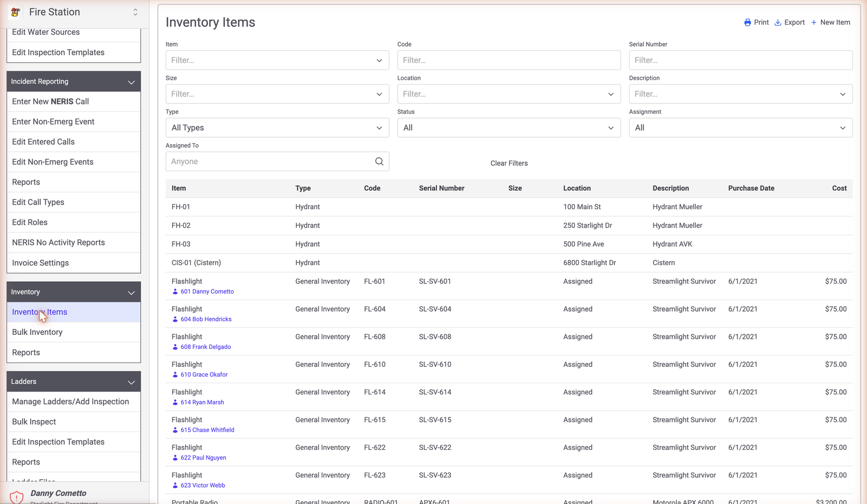Open Reports under Inventory section
The height and width of the screenshot is (504, 867).
pos(74,352)
